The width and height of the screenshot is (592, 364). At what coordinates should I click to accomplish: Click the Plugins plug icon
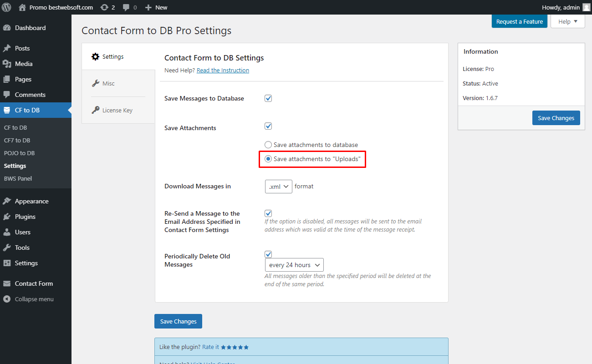click(7, 217)
